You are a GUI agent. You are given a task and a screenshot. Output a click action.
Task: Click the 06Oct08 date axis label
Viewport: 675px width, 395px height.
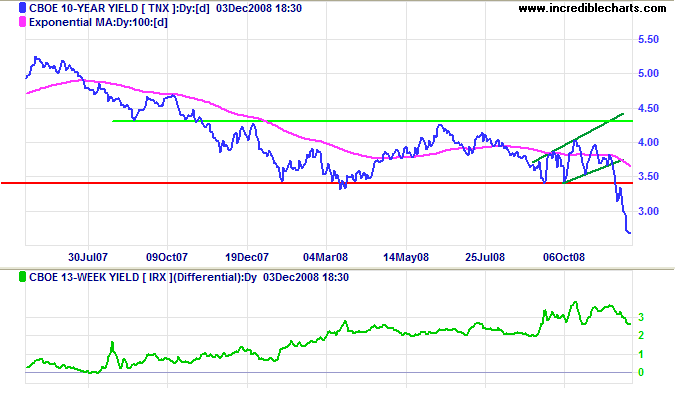click(564, 257)
